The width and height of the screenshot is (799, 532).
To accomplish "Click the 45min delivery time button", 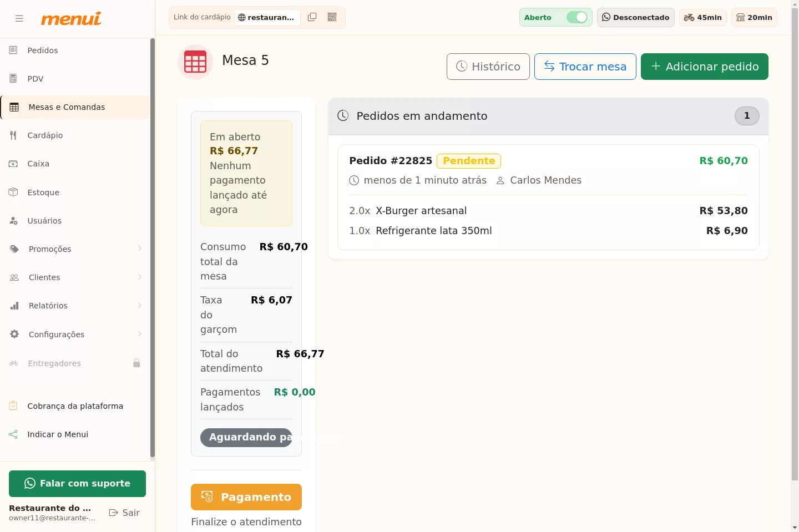I will point(703,17).
